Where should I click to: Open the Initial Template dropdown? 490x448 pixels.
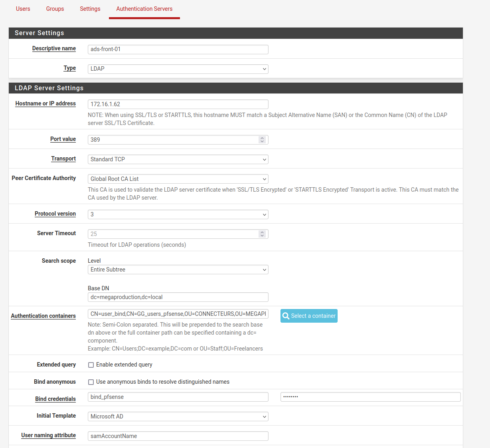[x=178, y=416]
